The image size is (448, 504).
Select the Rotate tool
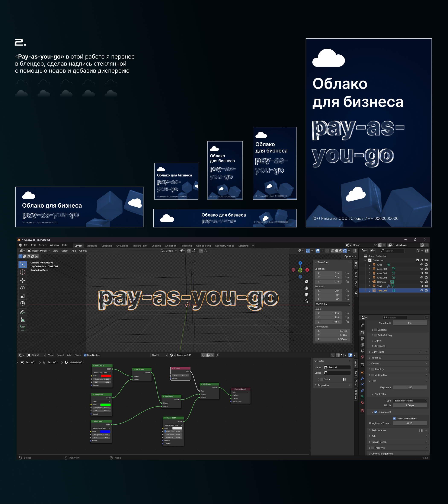tap(23, 288)
